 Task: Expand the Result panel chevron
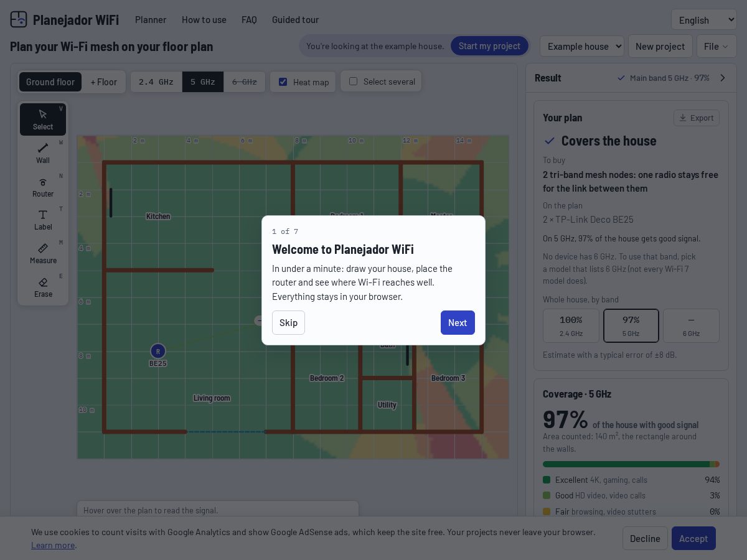pyautogui.click(x=723, y=78)
